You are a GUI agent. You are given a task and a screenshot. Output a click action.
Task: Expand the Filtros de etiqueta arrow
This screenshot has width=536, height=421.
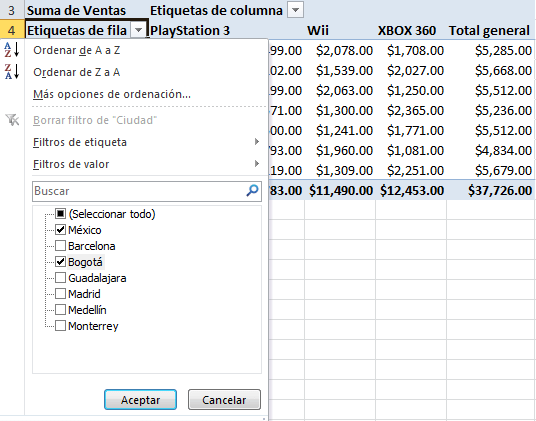click(257, 141)
